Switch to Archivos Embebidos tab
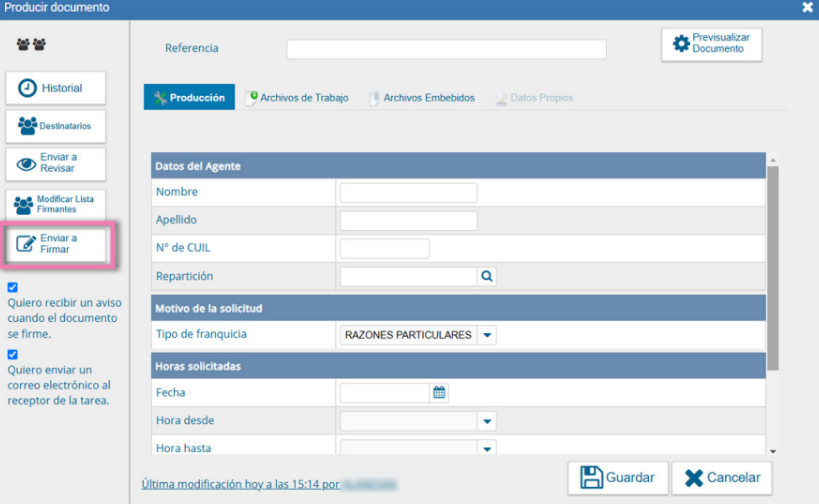Screen dimensions: 819x504 tap(422, 98)
